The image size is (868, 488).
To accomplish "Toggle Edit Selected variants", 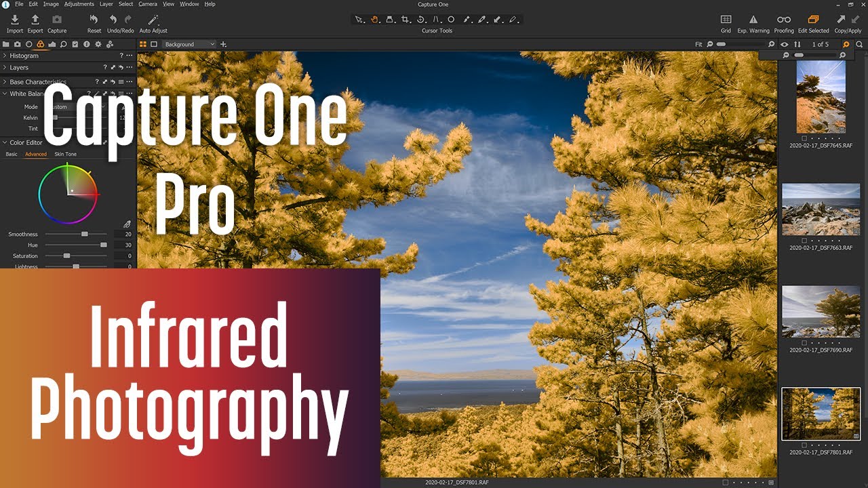I will (x=813, y=20).
